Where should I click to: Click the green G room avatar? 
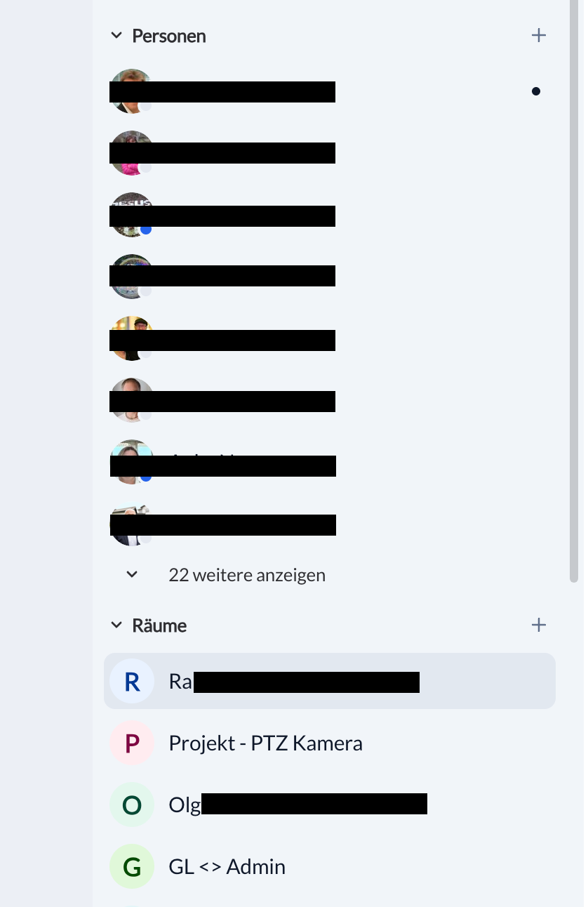pos(132,866)
